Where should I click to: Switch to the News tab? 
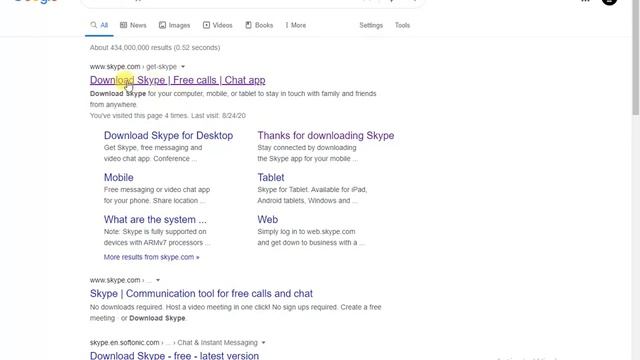[133, 25]
